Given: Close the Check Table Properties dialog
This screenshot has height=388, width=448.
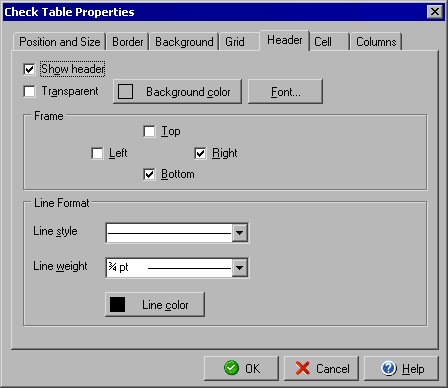Looking at the screenshot, I should [435, 12].
